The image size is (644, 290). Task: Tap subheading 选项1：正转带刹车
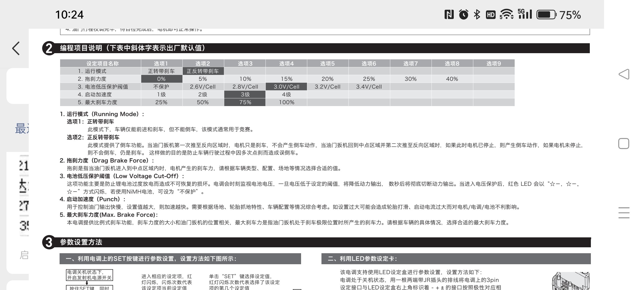90,122
